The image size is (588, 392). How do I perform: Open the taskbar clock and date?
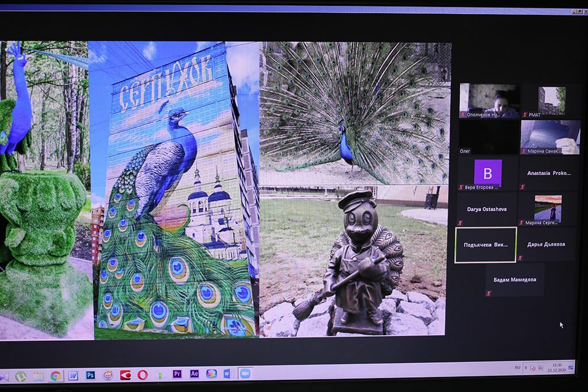[556, 367]
